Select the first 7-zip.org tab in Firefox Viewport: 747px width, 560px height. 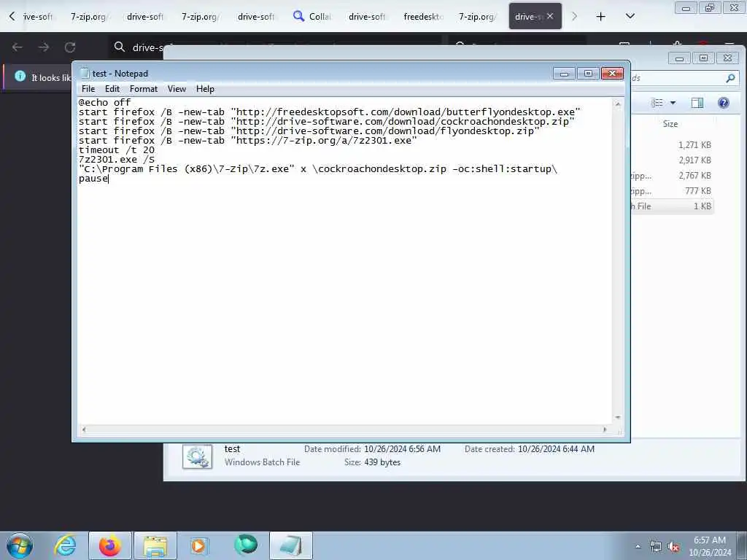point(88,17)
